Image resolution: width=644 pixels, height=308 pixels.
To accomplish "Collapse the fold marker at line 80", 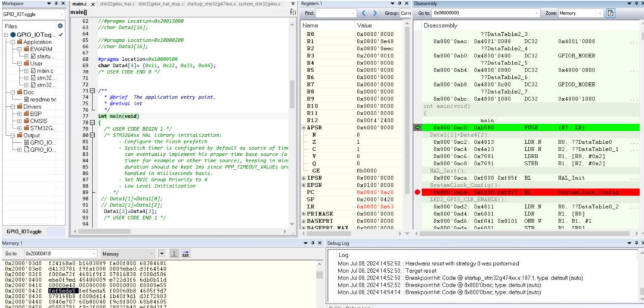I will 92,135.
